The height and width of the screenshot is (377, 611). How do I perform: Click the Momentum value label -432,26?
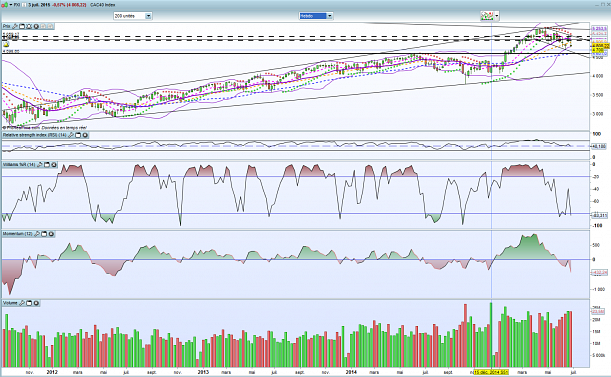tap(600, 272)
